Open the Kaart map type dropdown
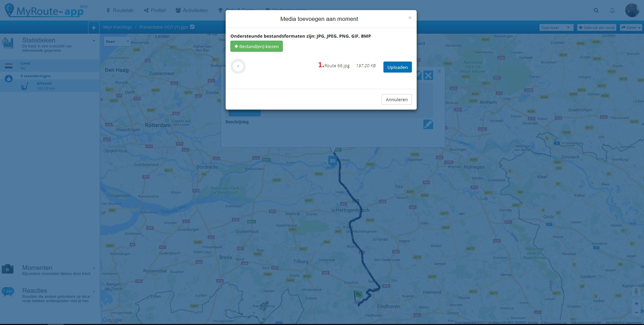Screen dimensions: 644x325 pos(117,42)
